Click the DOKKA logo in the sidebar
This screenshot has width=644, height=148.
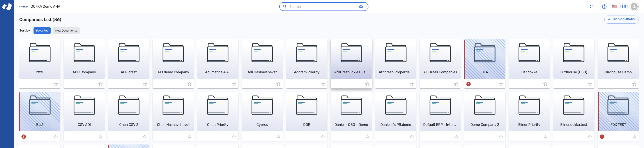tap(7, 7)
